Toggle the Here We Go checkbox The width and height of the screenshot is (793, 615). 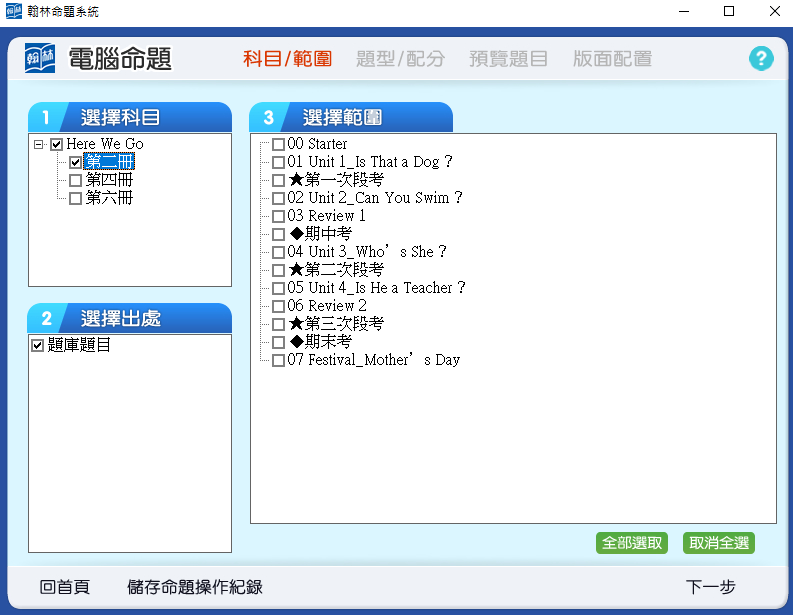[57, 145]
